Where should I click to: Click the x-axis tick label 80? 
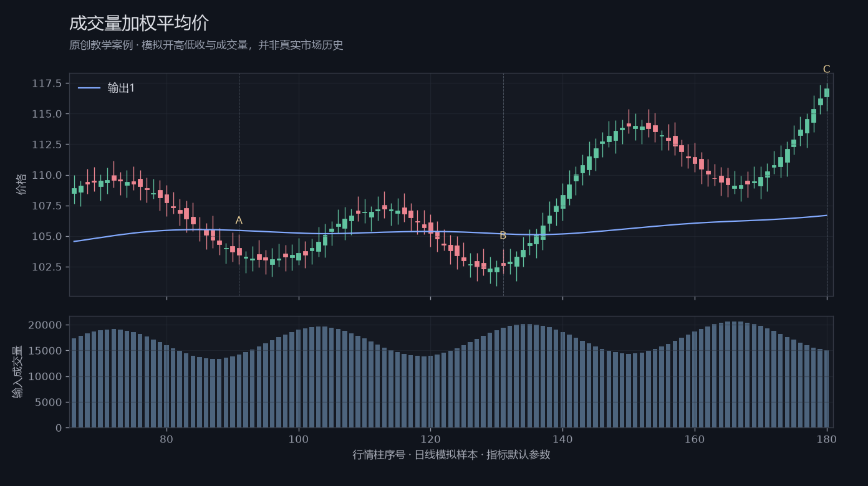(166, 439)
